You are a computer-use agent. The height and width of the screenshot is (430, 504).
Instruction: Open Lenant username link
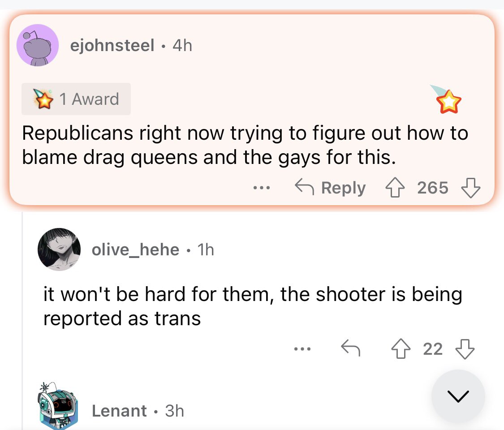pos(119,411)
